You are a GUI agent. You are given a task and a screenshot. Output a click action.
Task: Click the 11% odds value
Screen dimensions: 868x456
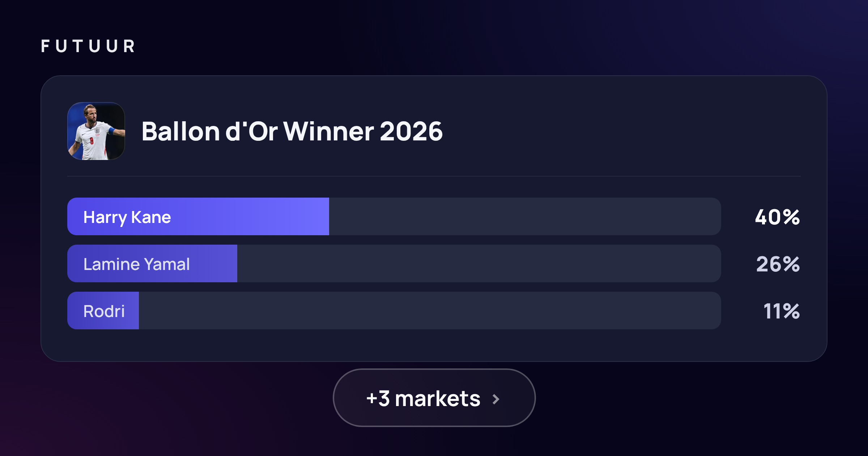point(782,311)
